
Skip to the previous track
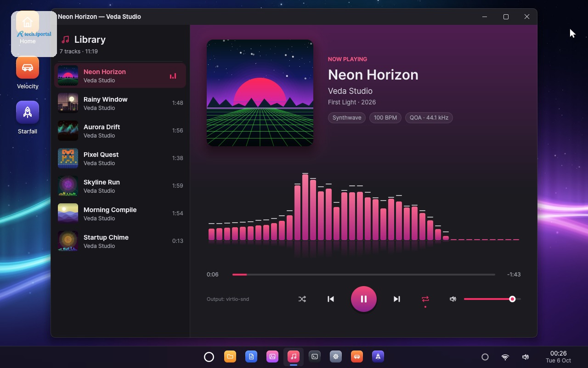(x=331, y=299)
